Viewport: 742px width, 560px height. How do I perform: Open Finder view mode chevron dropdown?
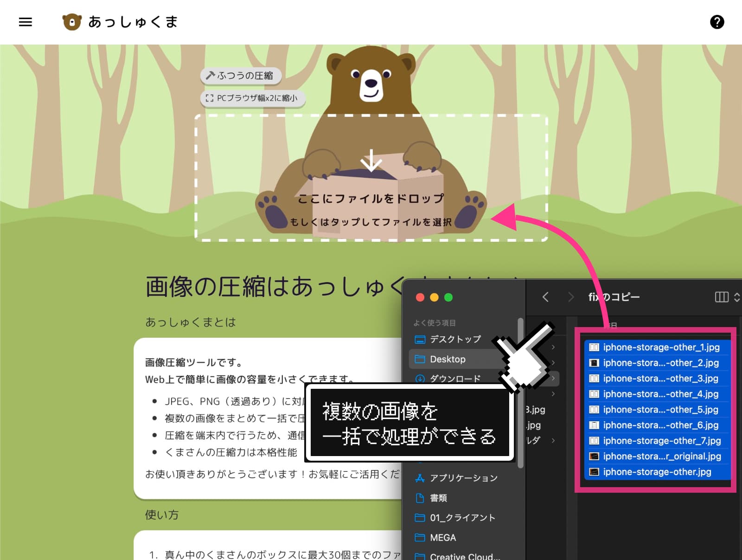[x=737, y=297]
